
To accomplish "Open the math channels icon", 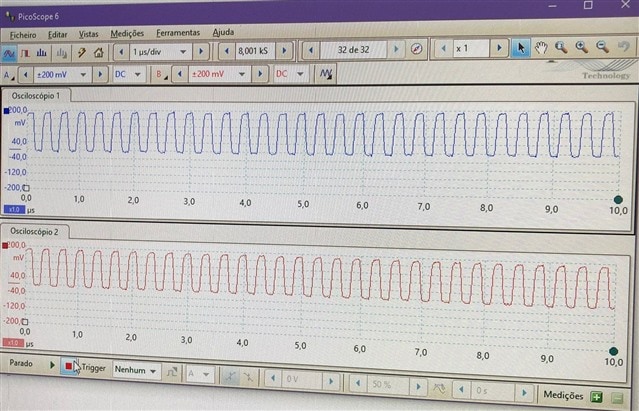I will coord(326,74).
